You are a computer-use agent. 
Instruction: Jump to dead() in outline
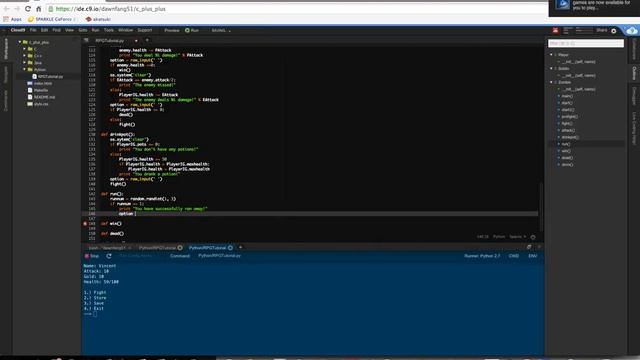(x=567, y=158)
